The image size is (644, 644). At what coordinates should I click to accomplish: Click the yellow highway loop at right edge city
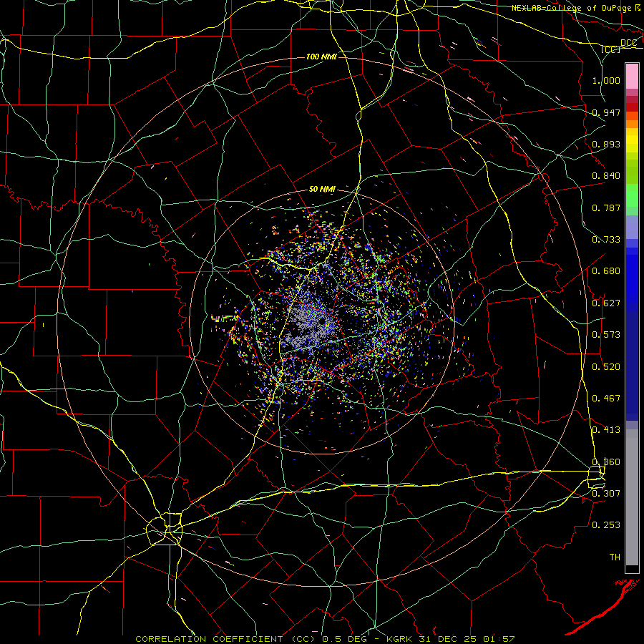click(x=596, y=477)
